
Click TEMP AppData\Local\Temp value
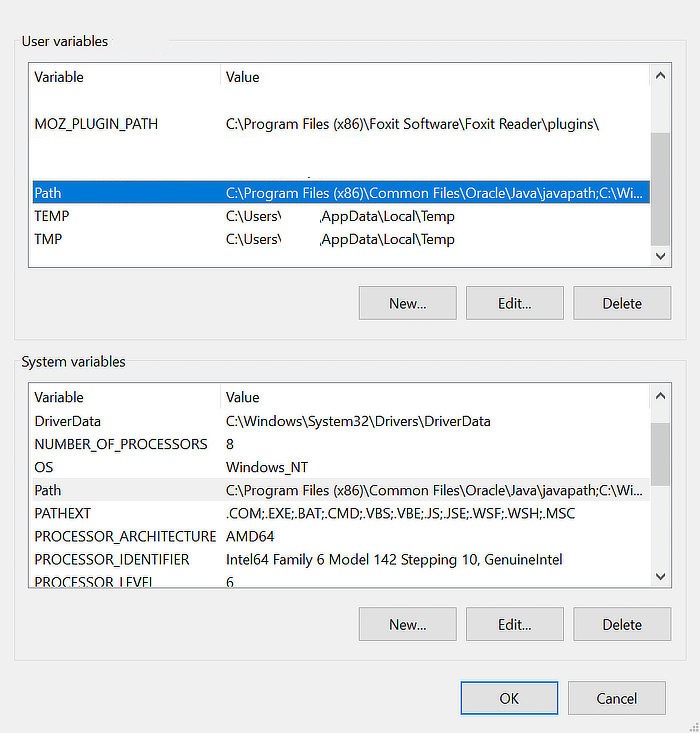tap(340, 216)
